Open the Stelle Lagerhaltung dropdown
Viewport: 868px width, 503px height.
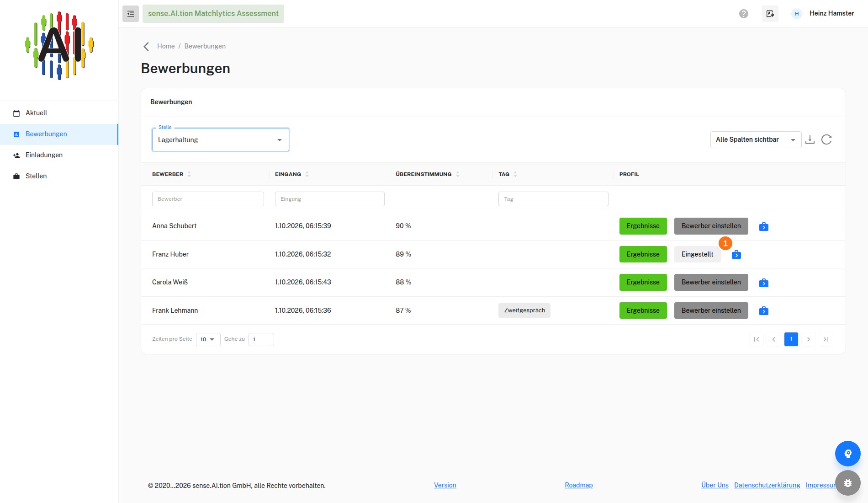pyautogui.click(x=221, y=140)
